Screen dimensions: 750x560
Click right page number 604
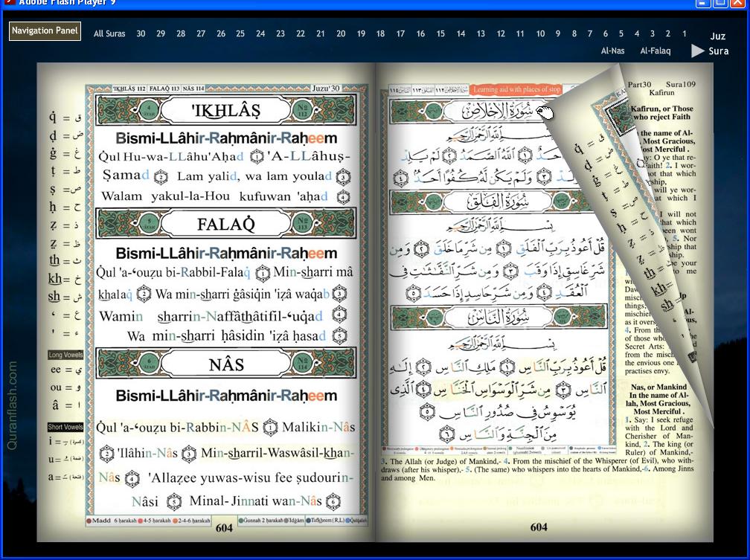(x=539, y=527)
